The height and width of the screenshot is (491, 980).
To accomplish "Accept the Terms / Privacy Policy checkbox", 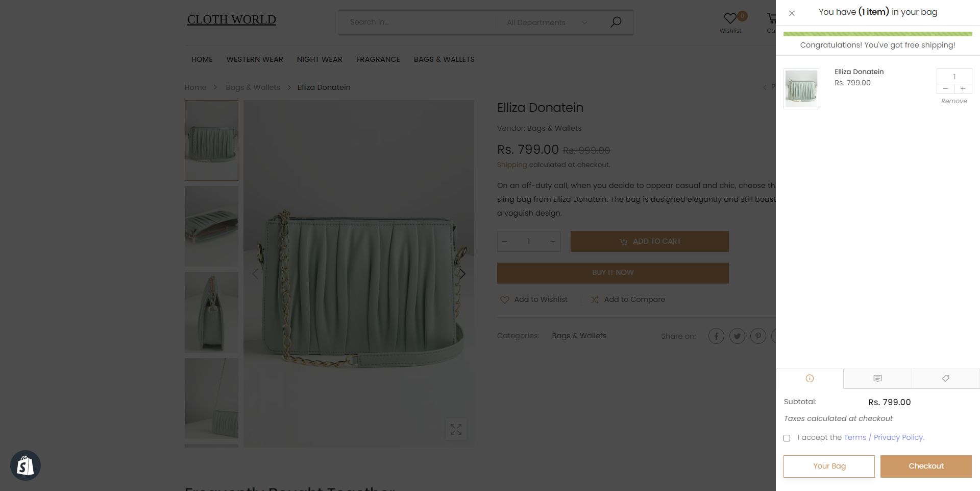I will pos(787,438).
